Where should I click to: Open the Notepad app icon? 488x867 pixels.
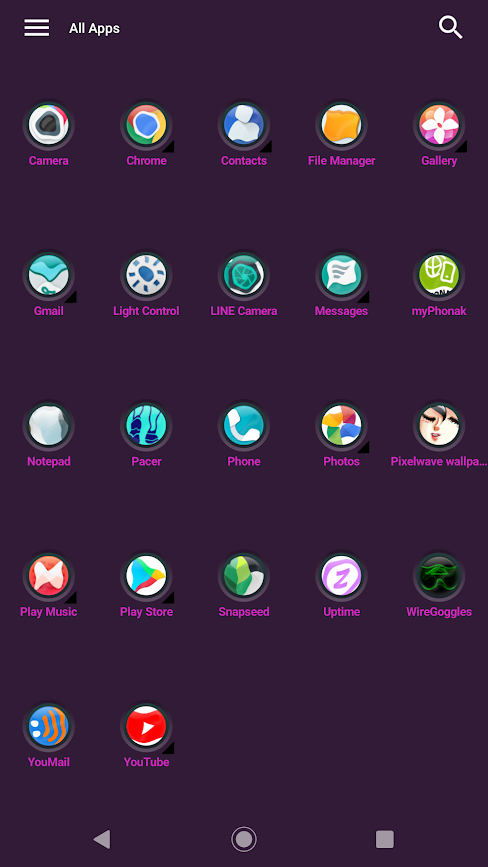49,426
